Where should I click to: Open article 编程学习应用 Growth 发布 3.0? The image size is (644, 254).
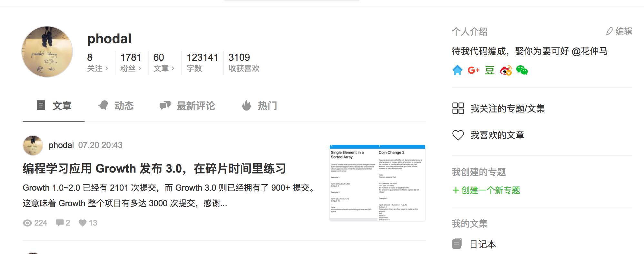pyautogui.click(x=154, y=169)
